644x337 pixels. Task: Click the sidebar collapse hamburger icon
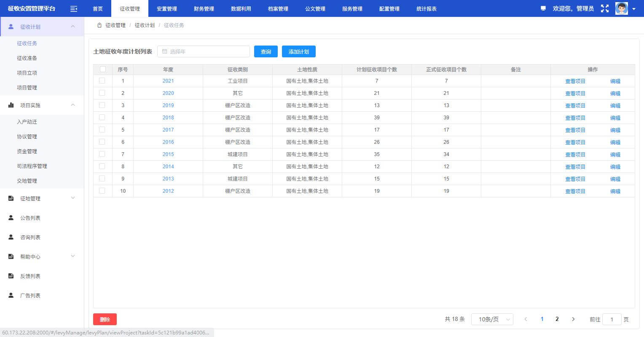point(74,8)
